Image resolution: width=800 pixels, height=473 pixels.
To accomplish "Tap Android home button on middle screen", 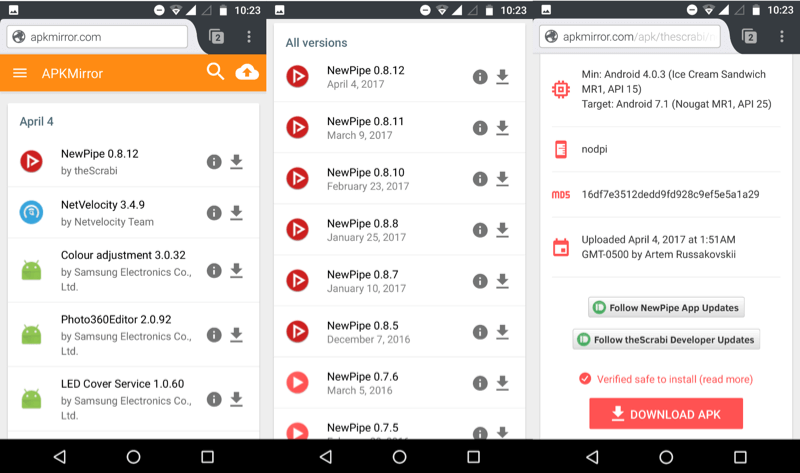I will coord(399,457).
